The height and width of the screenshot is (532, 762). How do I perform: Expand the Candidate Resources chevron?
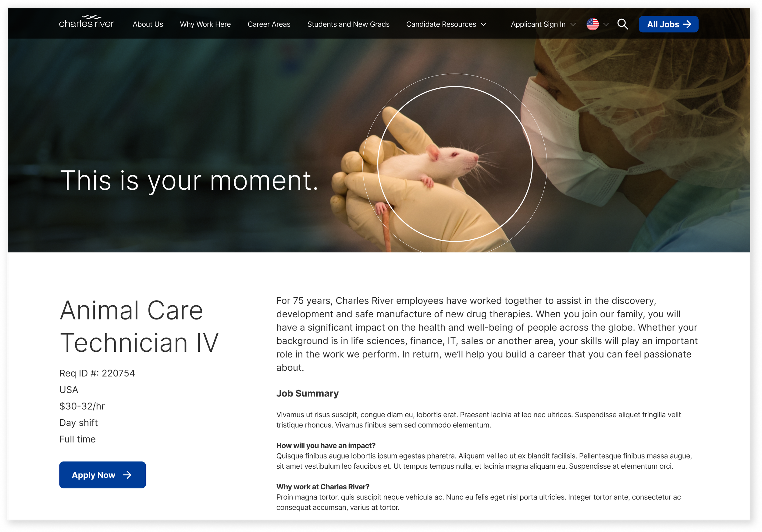pyautogui.click(x=483, y=25)
